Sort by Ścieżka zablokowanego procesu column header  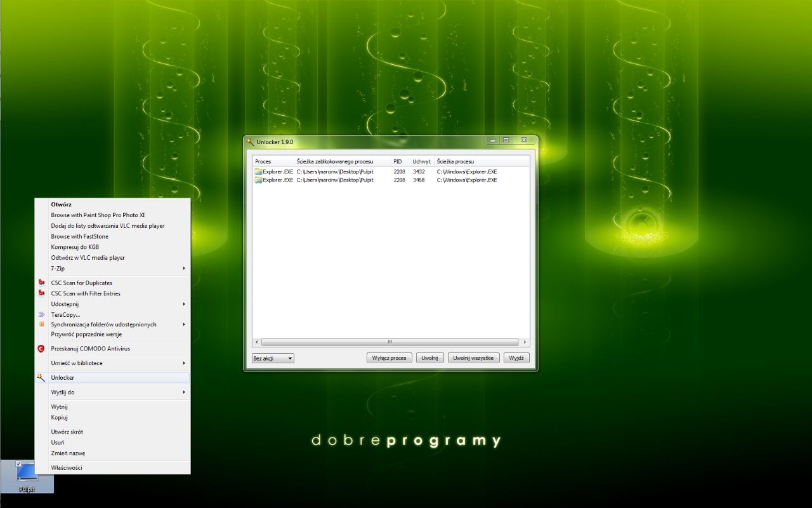[x=343, y=162]
